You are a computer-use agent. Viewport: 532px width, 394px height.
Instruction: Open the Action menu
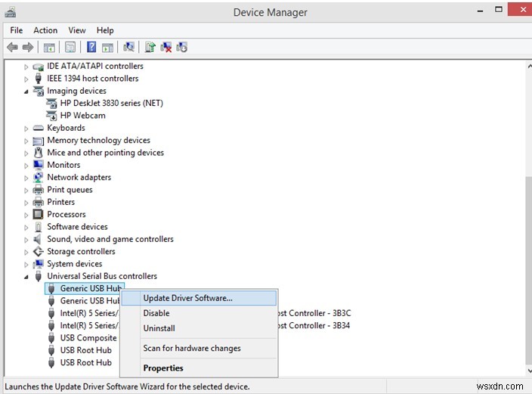pyautogui.click(x=45, y=30)
